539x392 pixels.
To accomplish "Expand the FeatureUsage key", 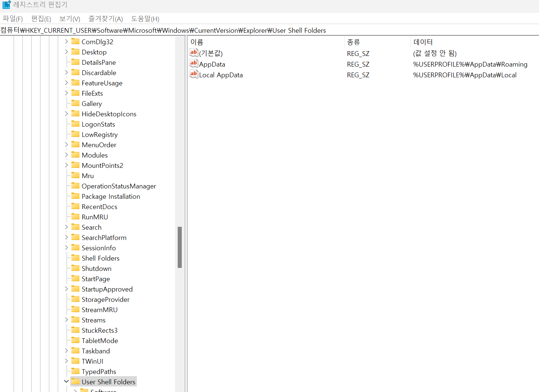I will (x=67, y=83).
